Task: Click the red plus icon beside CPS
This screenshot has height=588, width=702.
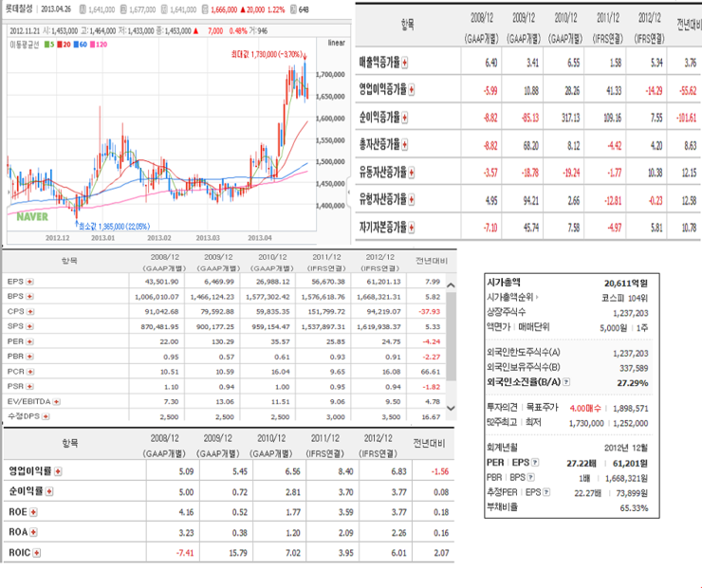Action: (30, 311)
